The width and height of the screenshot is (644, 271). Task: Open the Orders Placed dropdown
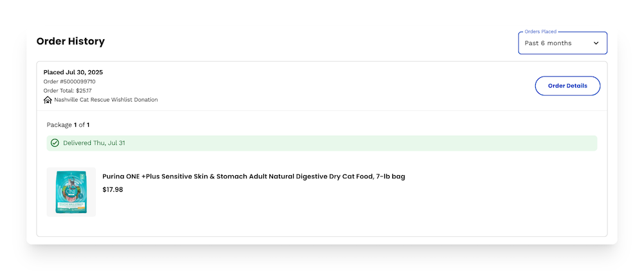point(562,43)
